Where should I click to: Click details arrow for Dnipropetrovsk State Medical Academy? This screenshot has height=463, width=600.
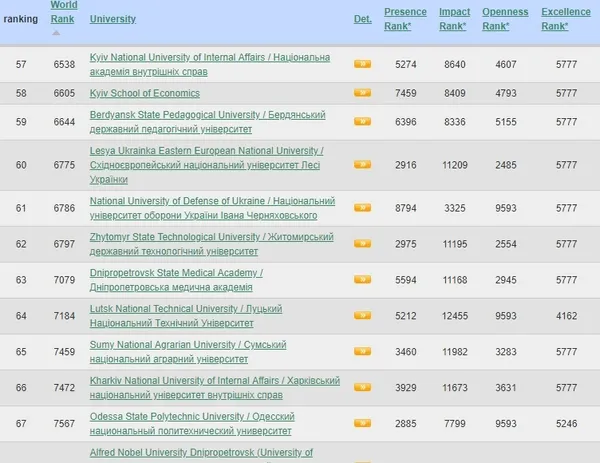[x=362, y=280]
